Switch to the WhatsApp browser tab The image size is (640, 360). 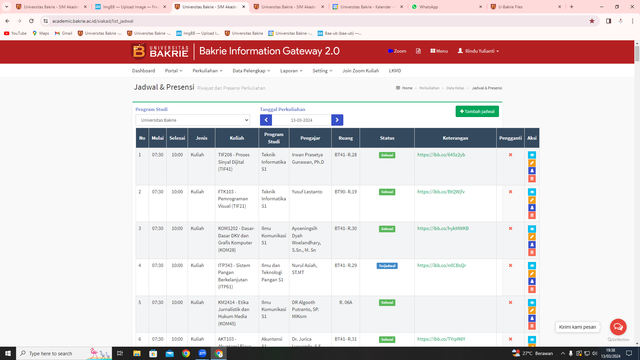(x=447, y=7)
